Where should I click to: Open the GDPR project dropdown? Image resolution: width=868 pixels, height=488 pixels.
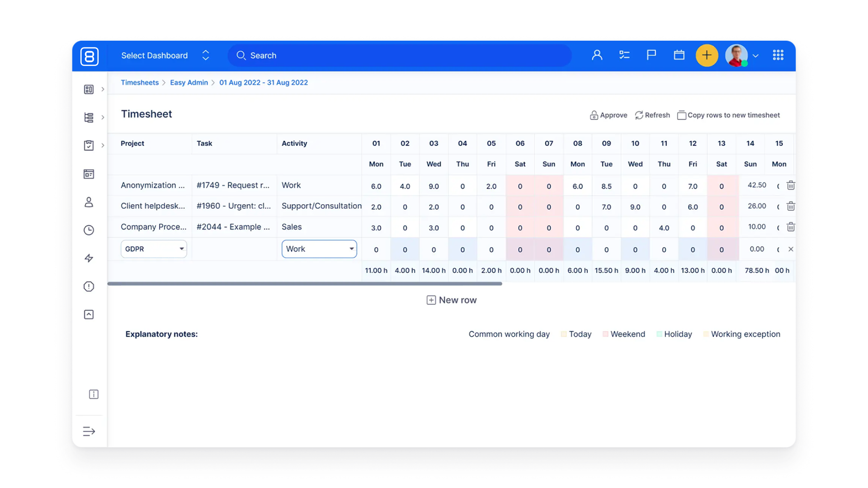[154, 249]
